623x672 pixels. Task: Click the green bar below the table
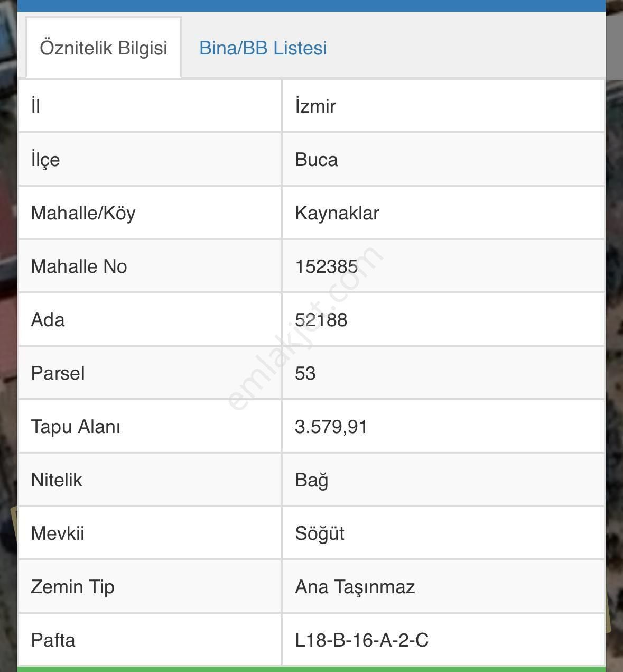tap(312, 668)
